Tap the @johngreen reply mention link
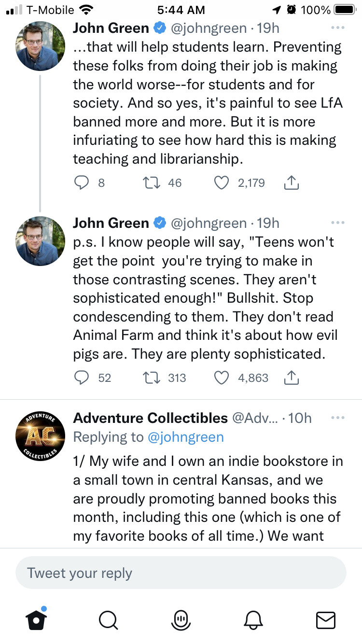The height and width of the screenshot is (644, 362). point(186,437)
